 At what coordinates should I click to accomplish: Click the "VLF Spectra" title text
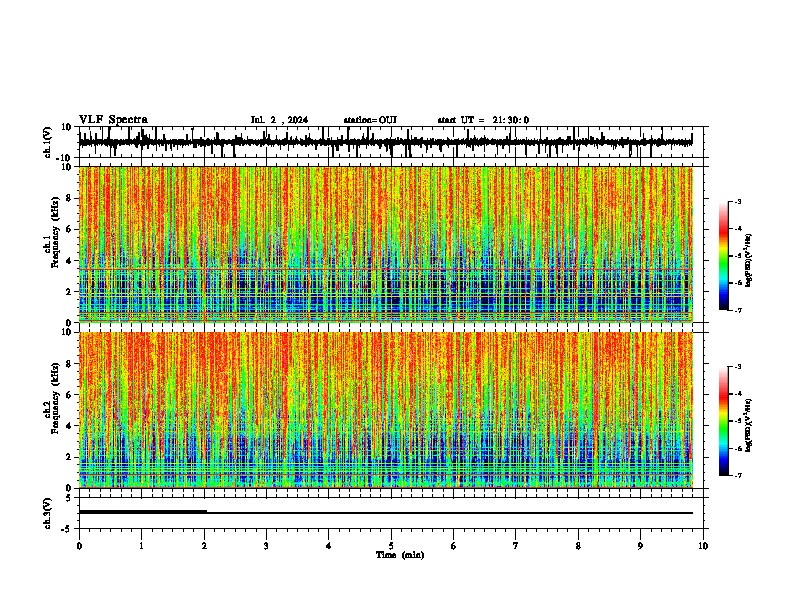tap(113, 120)
